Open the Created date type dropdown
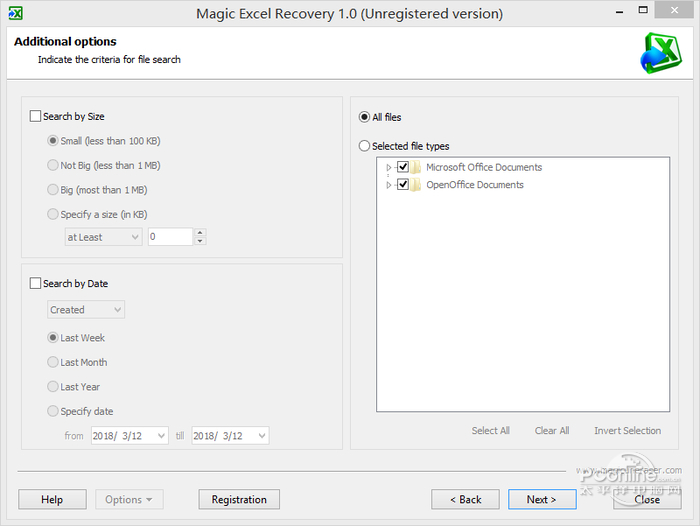Viewport: 700px width, 526px height. 86,309
